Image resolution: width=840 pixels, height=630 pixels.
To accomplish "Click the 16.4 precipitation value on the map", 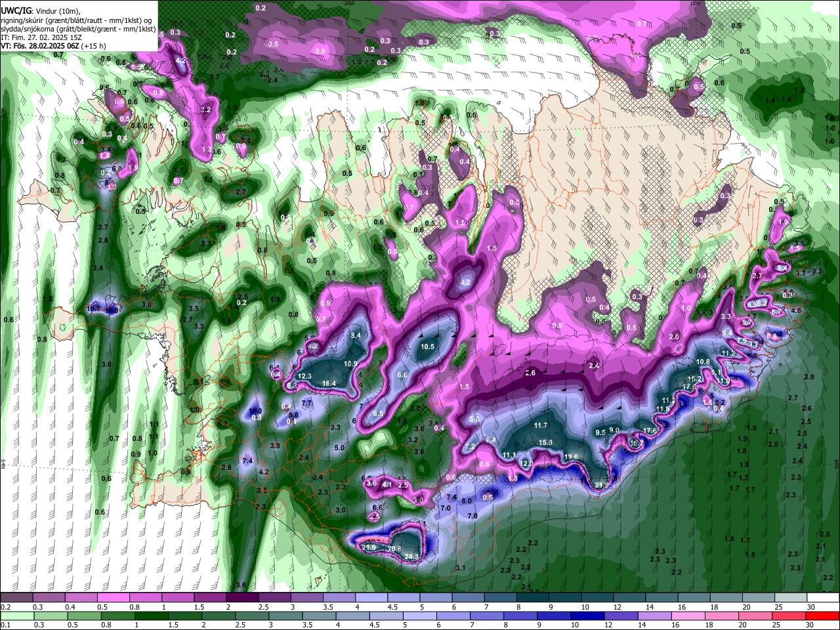I will (x=329, y=384).
